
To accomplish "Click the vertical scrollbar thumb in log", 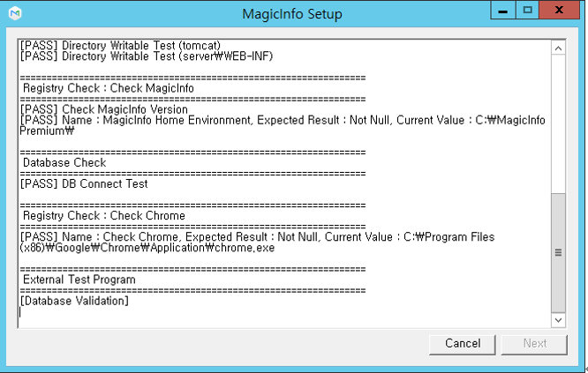I will click(557, 251).
